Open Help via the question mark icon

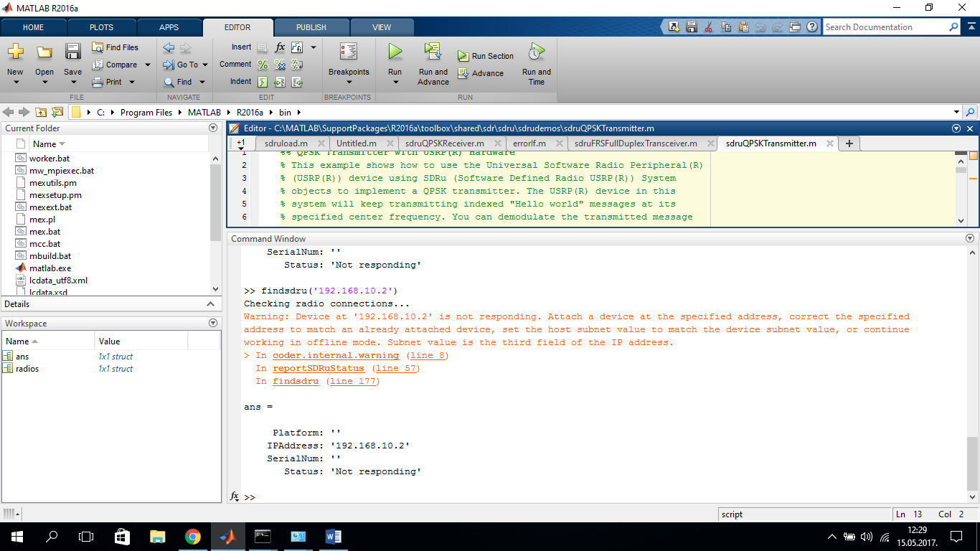(811, 27)
